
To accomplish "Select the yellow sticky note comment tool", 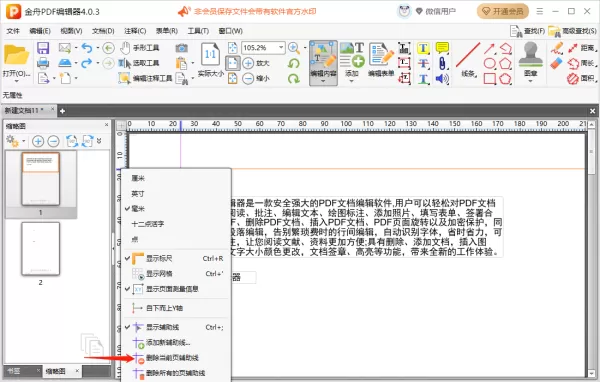I will [x=442, y=48].
